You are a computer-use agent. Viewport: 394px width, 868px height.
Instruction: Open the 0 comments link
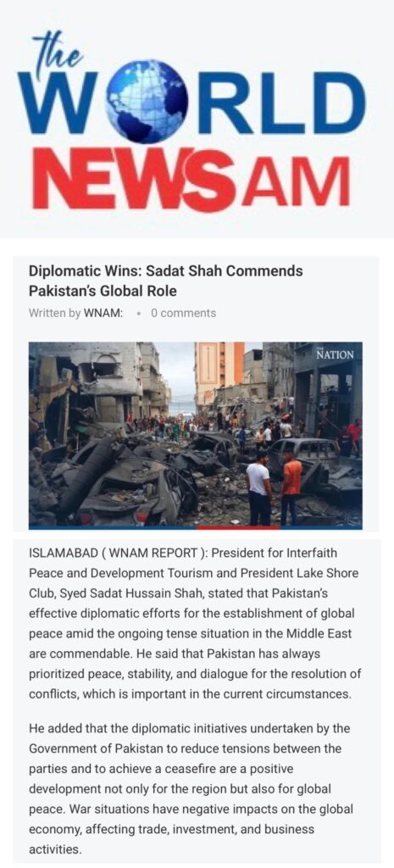click(x=183, y=314)
